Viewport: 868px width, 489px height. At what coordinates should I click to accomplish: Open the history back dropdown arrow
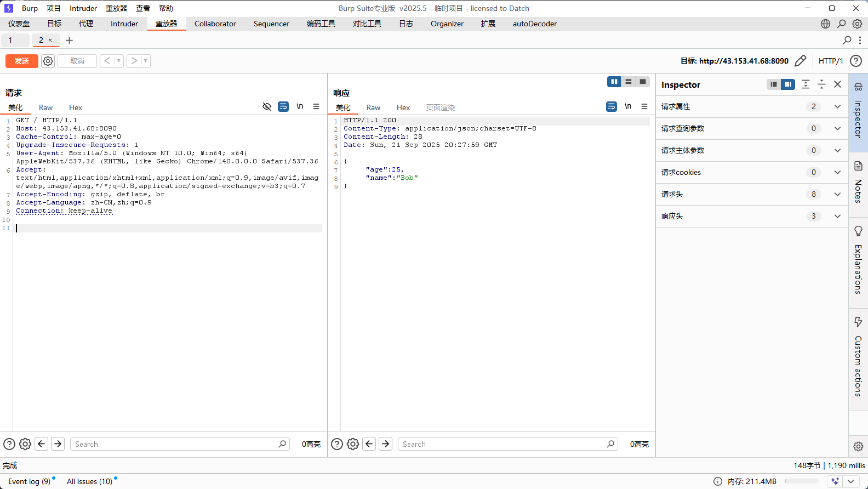coord(119,61)
